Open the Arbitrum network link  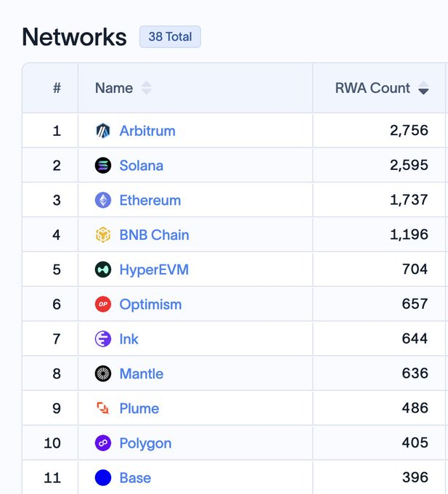tap(147, 131)
